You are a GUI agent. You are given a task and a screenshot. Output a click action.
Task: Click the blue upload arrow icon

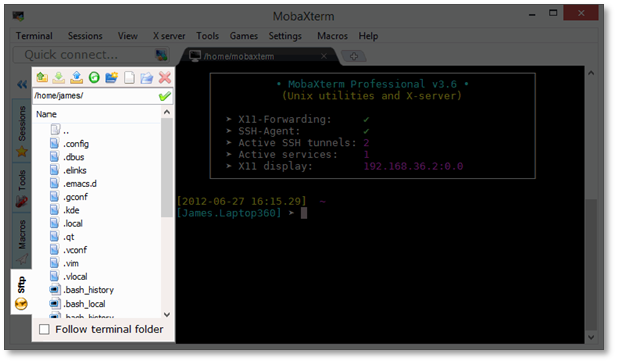(x=76, y=77)
